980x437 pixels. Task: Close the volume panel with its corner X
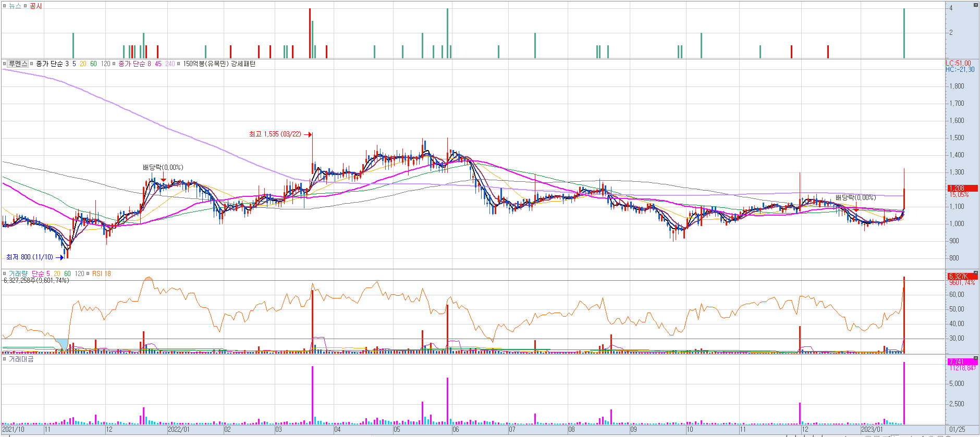976,273
